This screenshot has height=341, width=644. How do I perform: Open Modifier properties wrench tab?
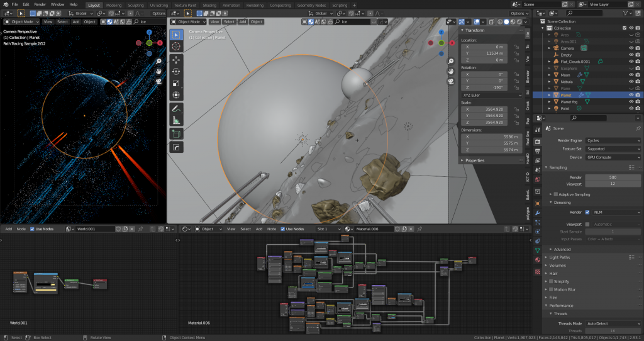click(538, 213)
